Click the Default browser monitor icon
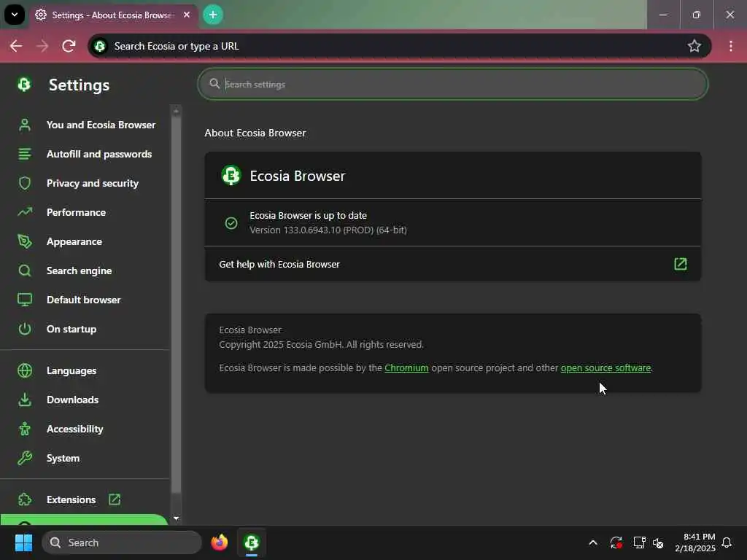747x560 pixels. point(25,300)
